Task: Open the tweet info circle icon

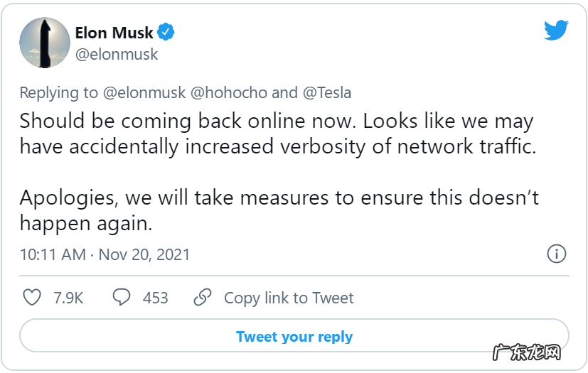Action: [x=556, y=254]
